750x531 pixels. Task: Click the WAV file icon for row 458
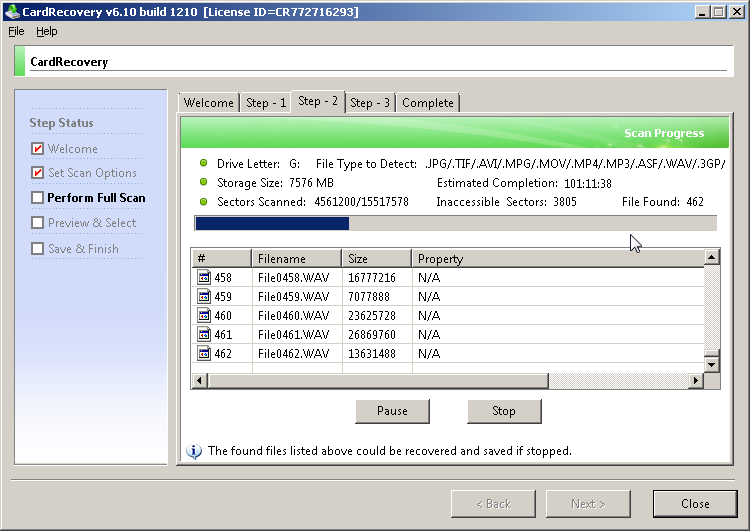204,277
